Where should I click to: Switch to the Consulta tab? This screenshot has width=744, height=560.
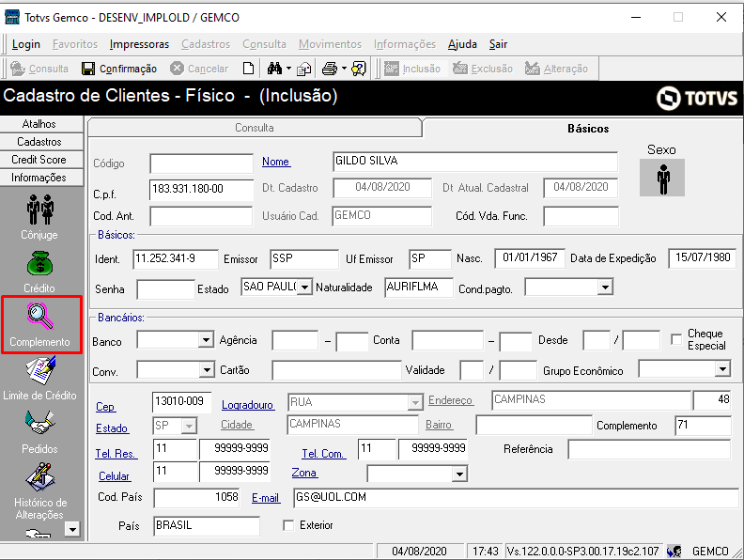255,128
